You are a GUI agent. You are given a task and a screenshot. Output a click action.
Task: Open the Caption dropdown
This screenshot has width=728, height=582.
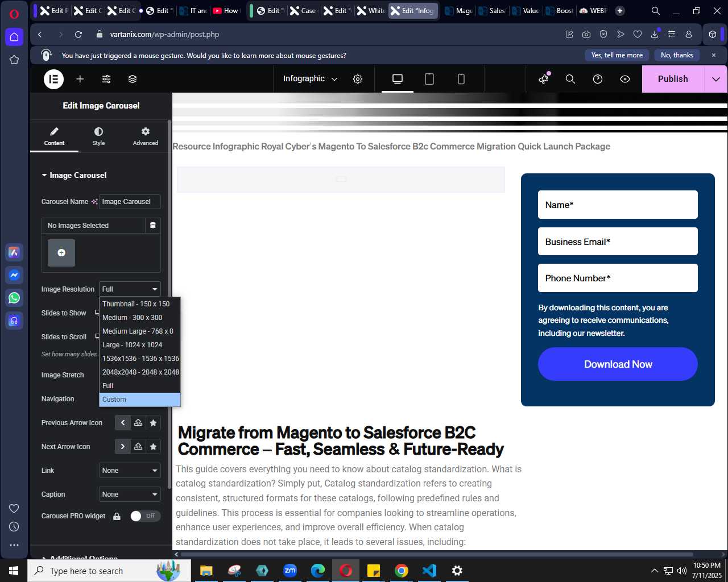(130, 494)
